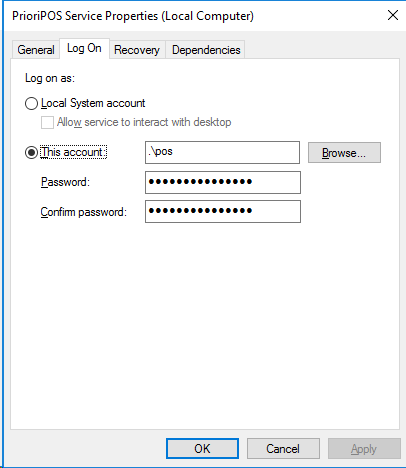The image size is (406, 468).
Task: Focus the Password input field
Action: [x=223, y=182]
